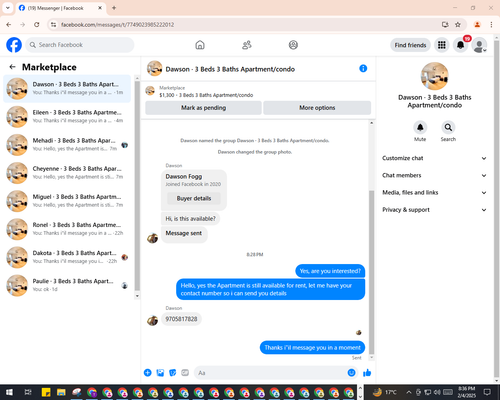Click the chat list scrollbar
Image resolution: width=500 pixels, height=400 pixels.
click(137, 187)
